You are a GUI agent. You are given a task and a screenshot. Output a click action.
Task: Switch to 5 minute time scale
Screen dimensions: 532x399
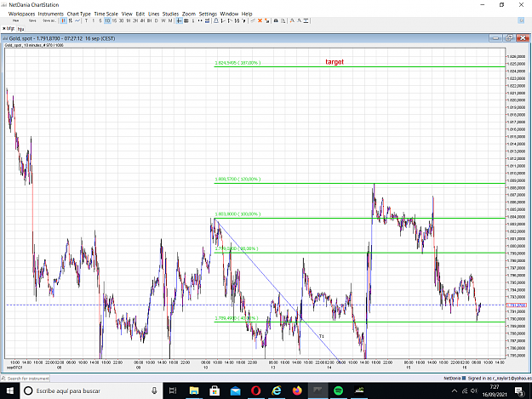click(x=100, y=20)
